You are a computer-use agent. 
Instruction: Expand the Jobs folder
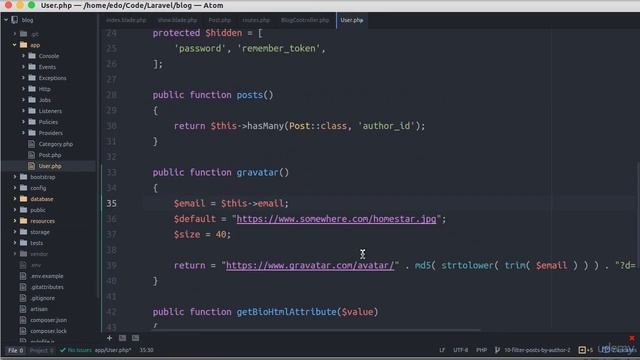click(x=23, y=100)
